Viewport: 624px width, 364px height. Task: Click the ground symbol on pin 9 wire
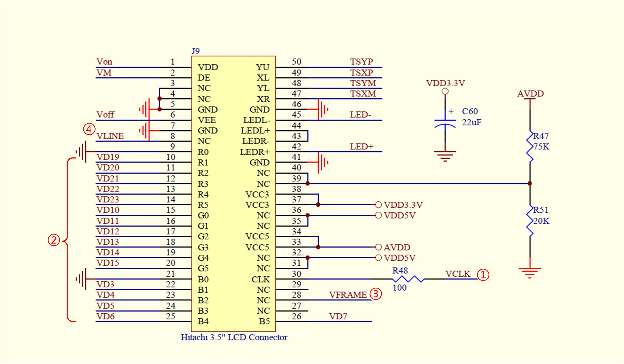pyautogui.click(x=81, y=152)
